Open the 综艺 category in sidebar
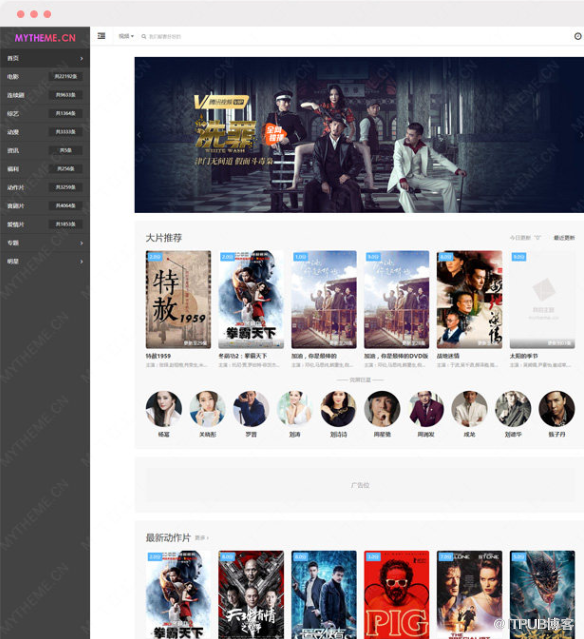Screen dimensions: 584x639 coord(45,114)
